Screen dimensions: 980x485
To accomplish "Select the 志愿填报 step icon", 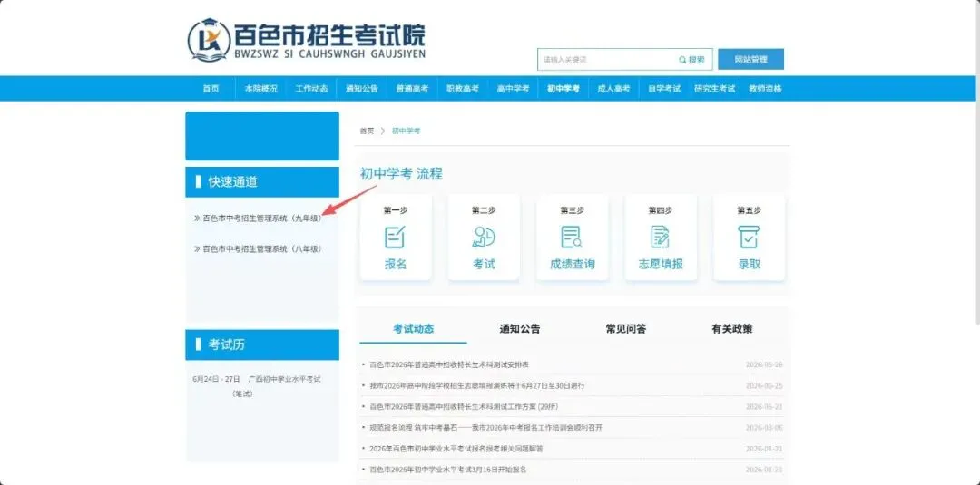I will 661,238.
